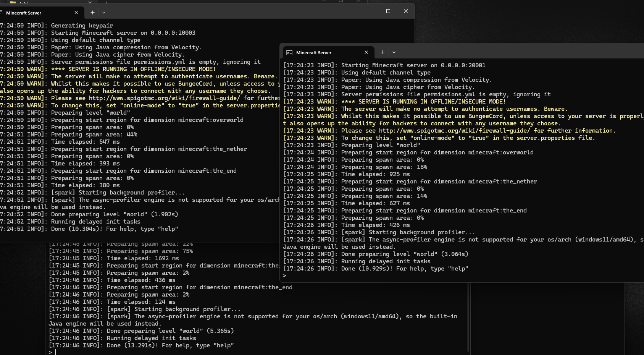Screen dimensions: 644x355
Task: Focus the command prompt in bottom terminal
Action: click(56, 352)
